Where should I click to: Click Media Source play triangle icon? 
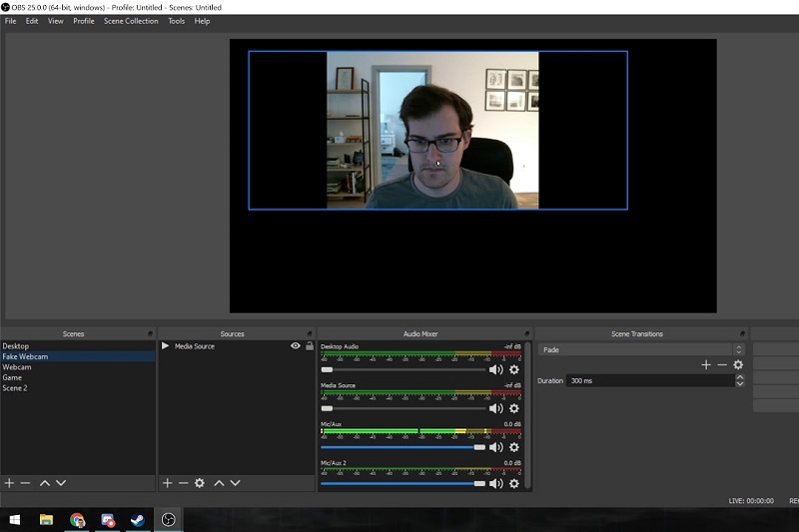coord(165,345)
